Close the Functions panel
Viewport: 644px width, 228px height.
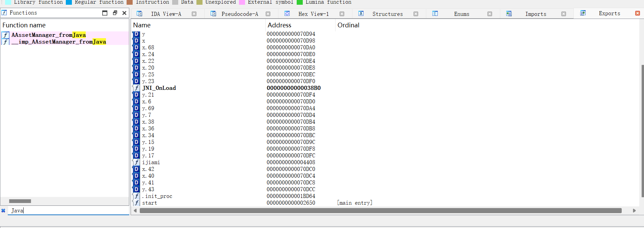coord(124,13)
